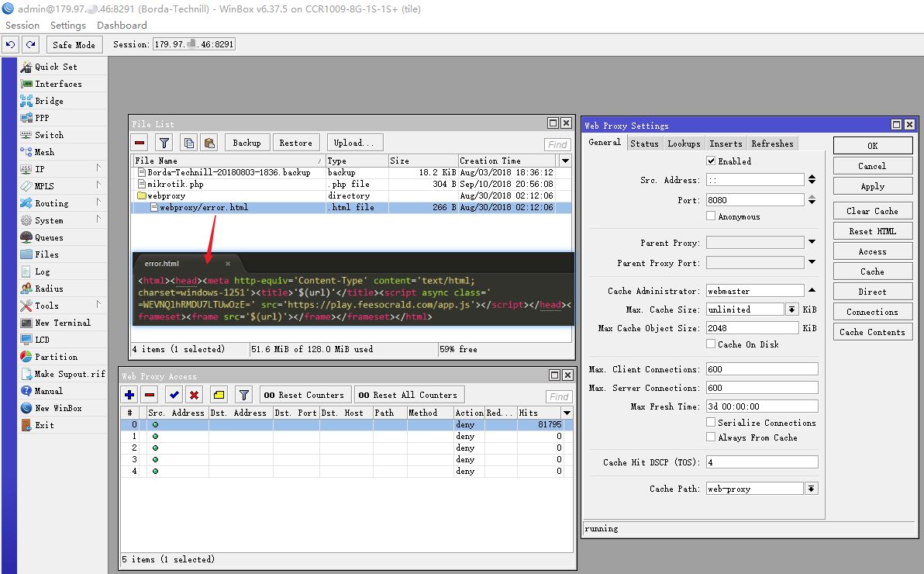This screenshot has height=574, width=924.
Task: Open the Session menu
Action: [x=22, y=26]
